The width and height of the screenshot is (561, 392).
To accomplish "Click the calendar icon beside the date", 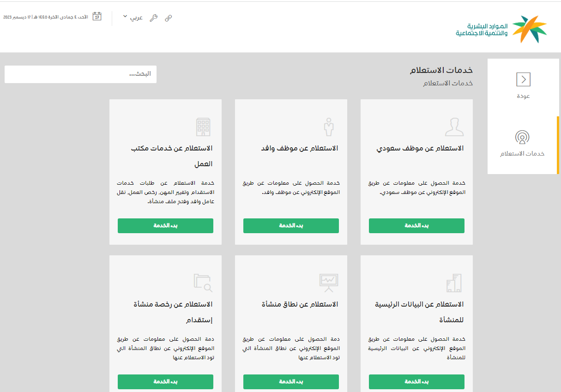I will 97,17.
